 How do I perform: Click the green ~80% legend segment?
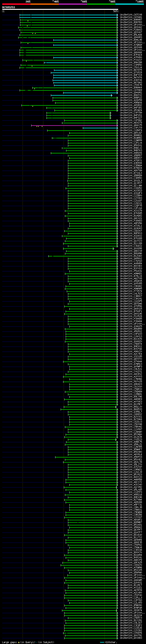[x=101, y=4]
